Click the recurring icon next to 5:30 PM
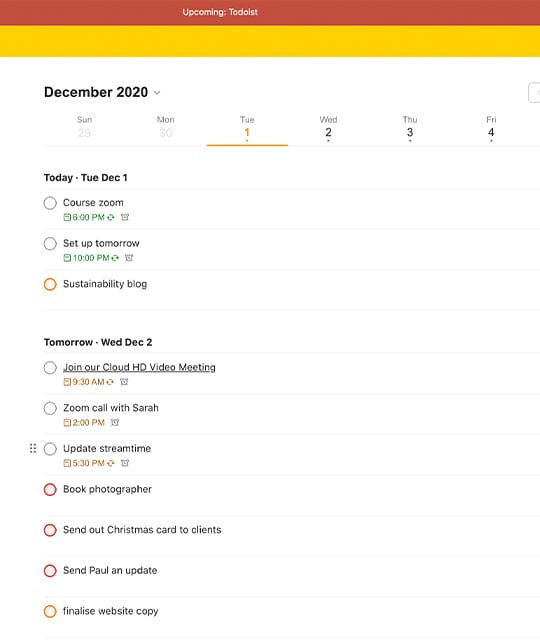 pyautogui.click(x=110, y=463)
